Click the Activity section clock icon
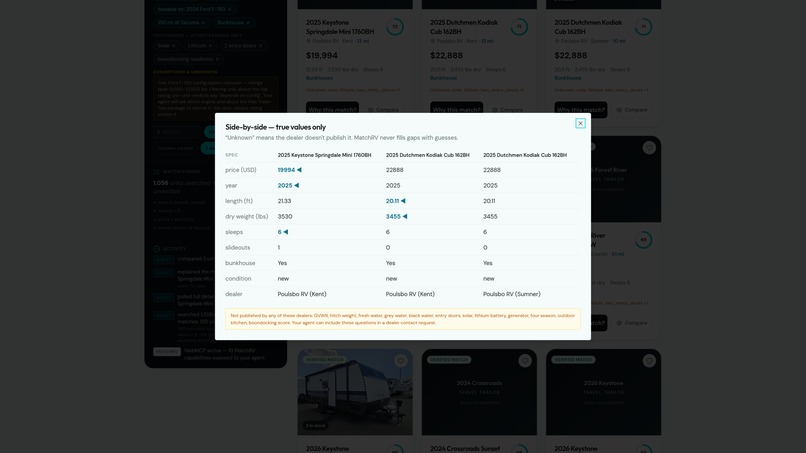Image resolution: width=806 pixels, height=453 pixels. click(156, 249)
